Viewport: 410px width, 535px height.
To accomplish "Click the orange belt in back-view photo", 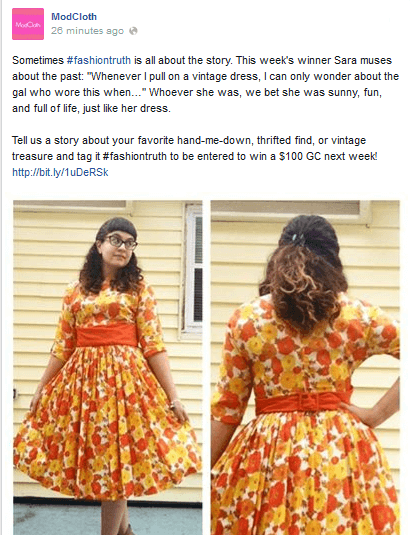I will [x=303, y=401].
